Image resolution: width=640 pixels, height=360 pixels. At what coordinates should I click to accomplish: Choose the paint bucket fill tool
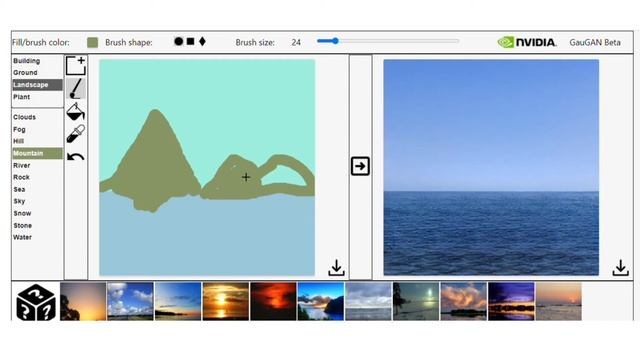click(x=76, y=111)
